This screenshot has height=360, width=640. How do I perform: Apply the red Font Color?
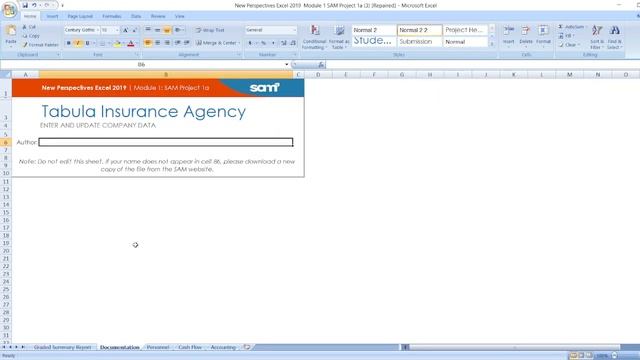click(131, 43)
